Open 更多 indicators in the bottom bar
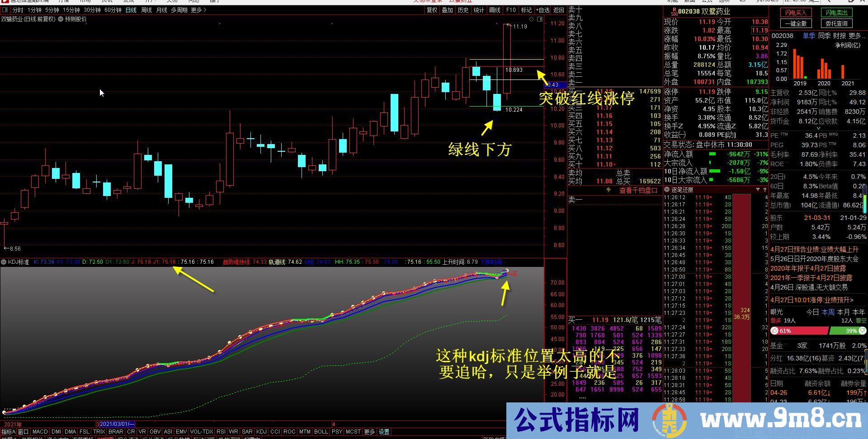 pos(369,432)
